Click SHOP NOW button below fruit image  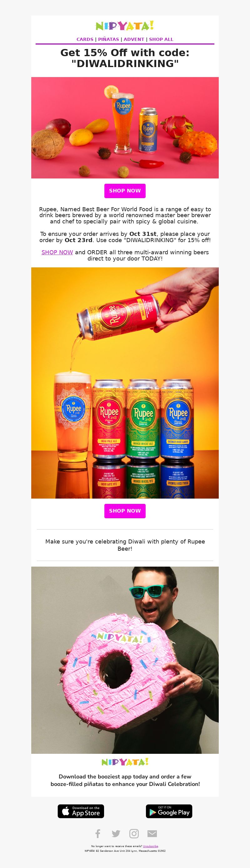(125, 191)
